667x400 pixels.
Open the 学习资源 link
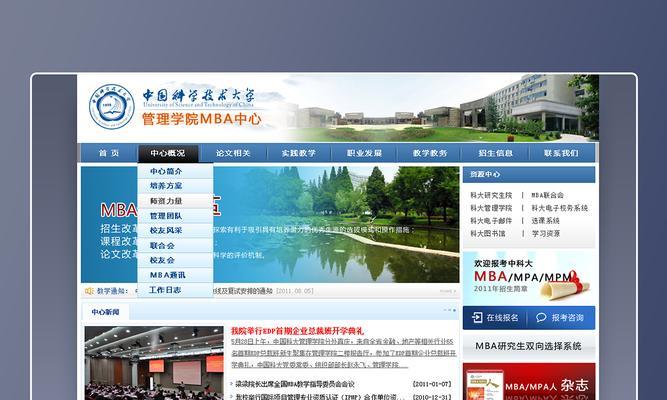click(x=545, y=234)
